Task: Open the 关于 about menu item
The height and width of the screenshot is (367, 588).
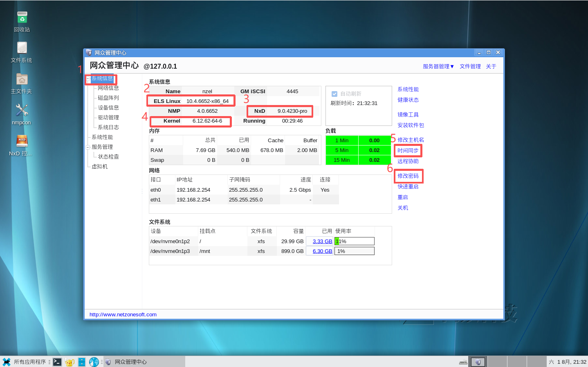Action: point(491,66)
